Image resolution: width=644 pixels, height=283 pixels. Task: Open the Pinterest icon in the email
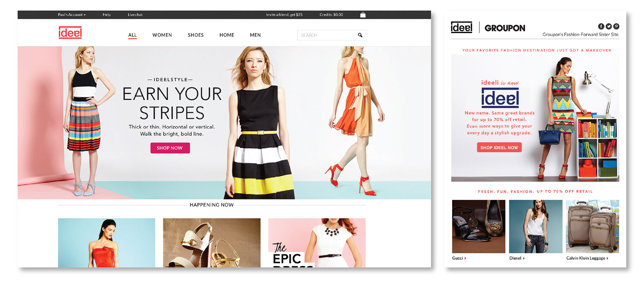pyautogui.click(x=616, y=27)
